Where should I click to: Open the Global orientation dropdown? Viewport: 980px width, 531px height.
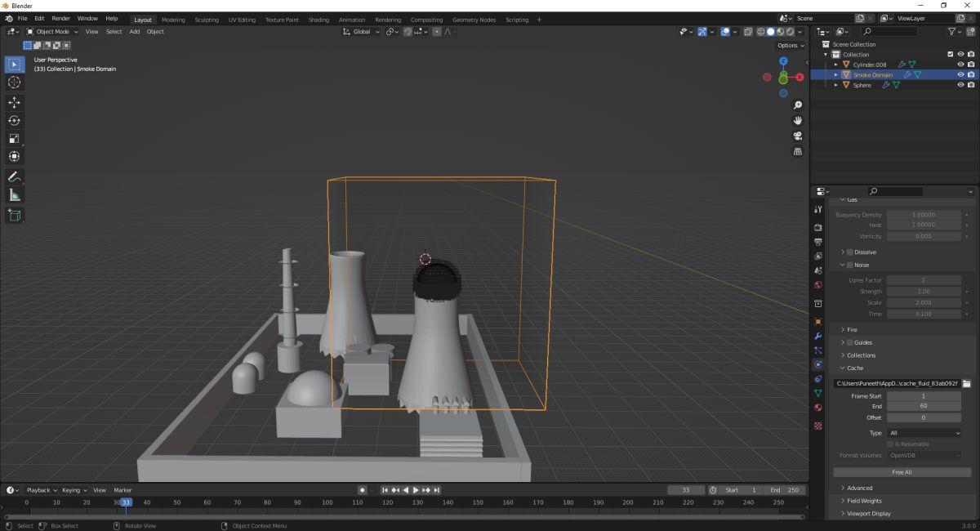[360, 32]
